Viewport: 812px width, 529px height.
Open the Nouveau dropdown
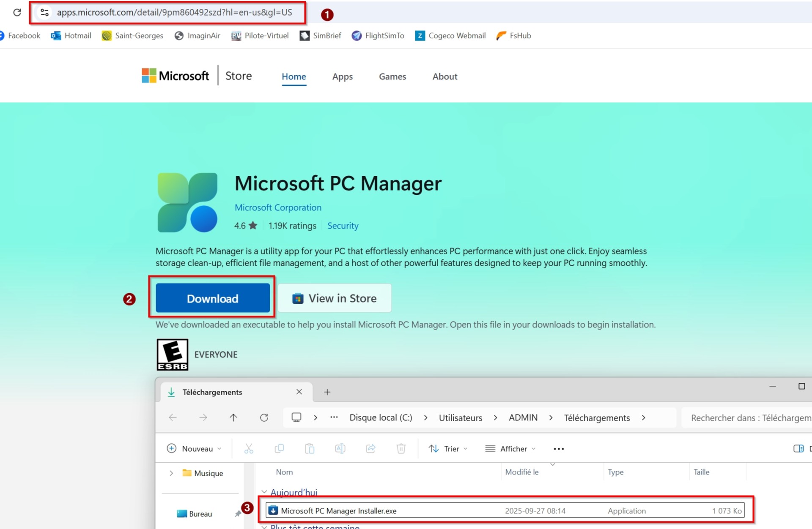tap(195, 449)
